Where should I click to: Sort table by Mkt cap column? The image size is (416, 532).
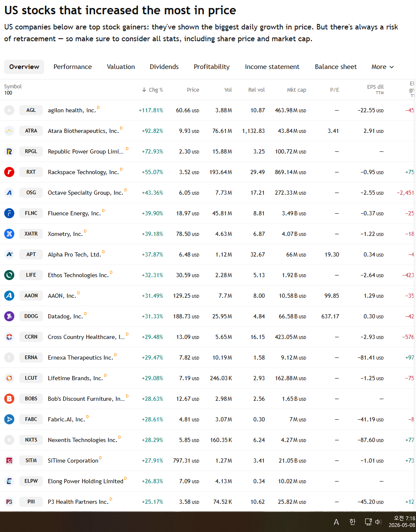click(x=296, y=90)
